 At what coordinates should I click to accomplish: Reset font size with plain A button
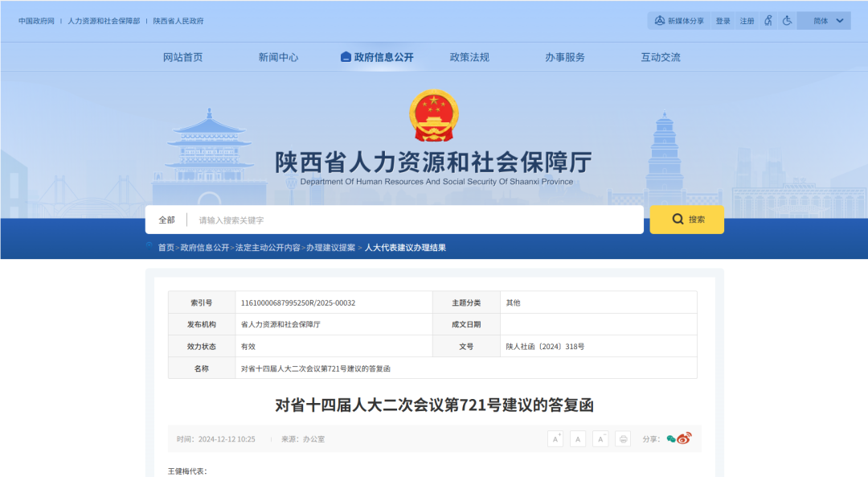[x=578, y=438]
